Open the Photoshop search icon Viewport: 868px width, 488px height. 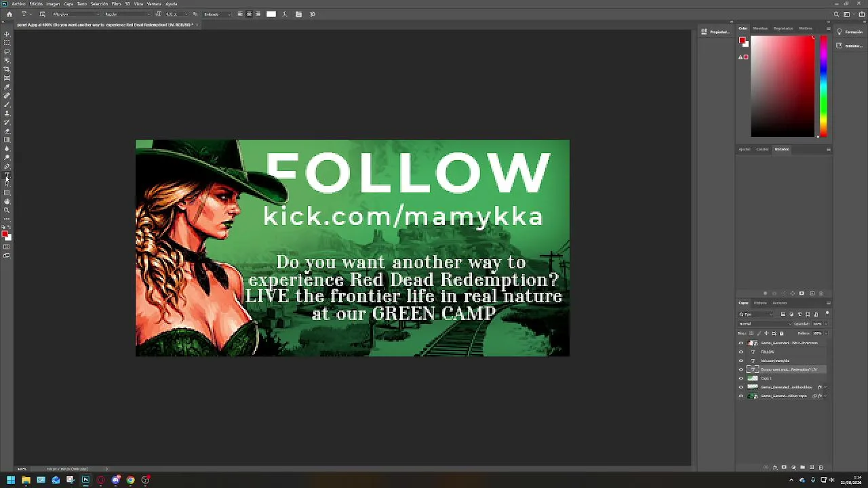tap(836, 14)
